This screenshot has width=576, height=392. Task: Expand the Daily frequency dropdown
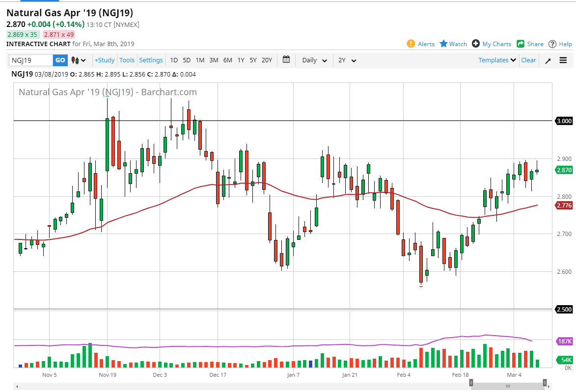tap(315, 60)
